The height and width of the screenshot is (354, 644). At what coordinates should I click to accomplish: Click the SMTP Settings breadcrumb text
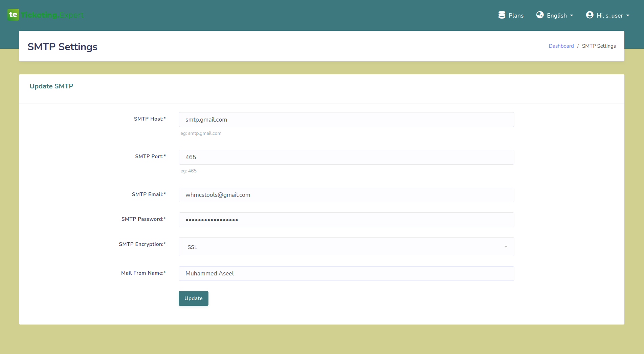(599, 46)
